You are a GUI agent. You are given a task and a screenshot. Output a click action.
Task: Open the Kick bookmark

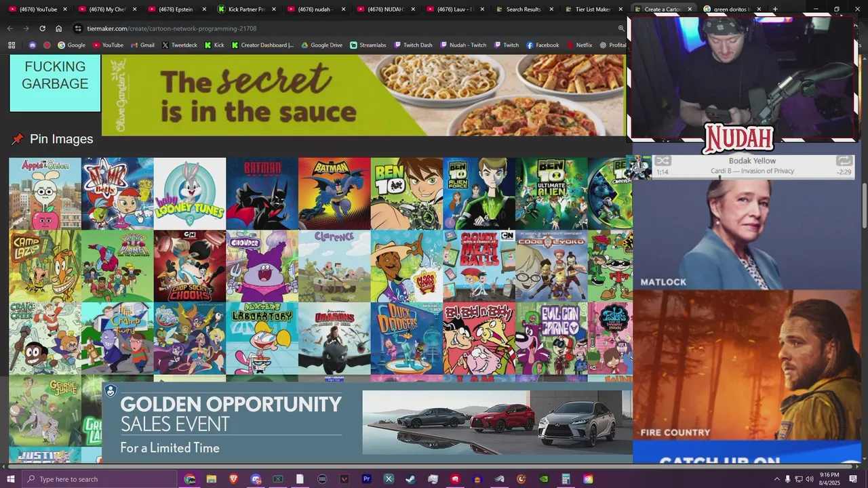pyautogui.click(x=214, y=45)
